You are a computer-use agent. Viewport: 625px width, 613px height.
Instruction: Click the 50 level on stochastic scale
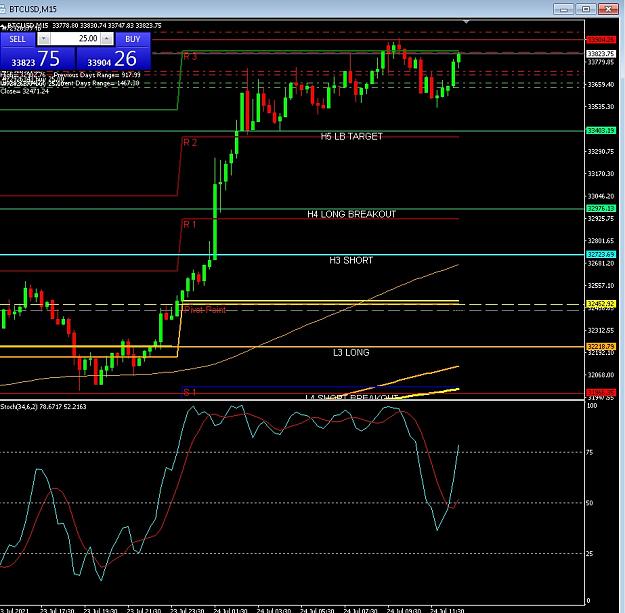[x=590, y=503]
